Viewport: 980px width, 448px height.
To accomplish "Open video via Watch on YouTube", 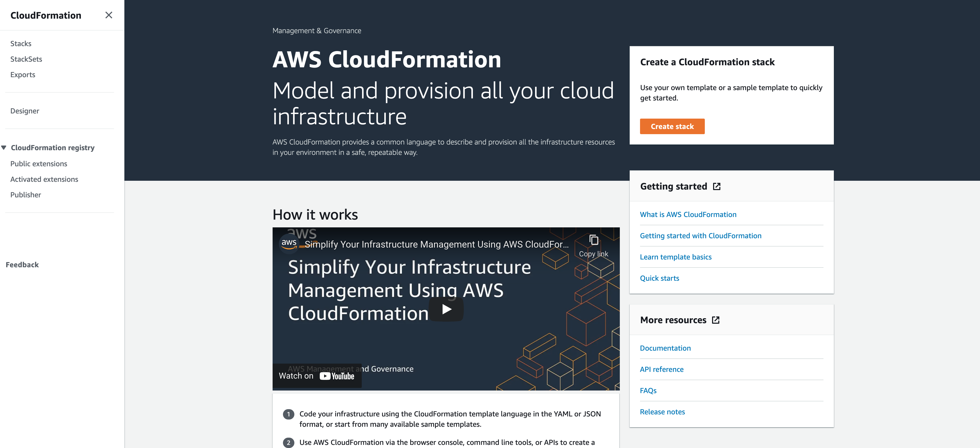I will 317,376.
